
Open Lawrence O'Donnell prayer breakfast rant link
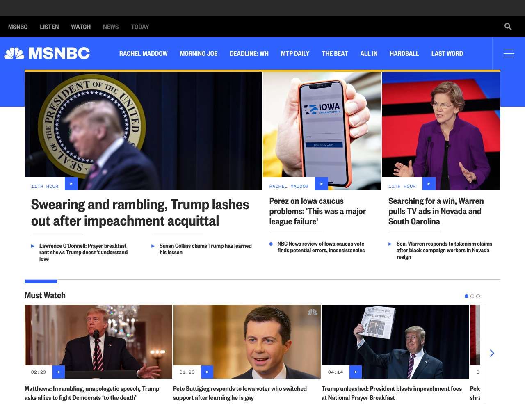(x=83, y=252)
